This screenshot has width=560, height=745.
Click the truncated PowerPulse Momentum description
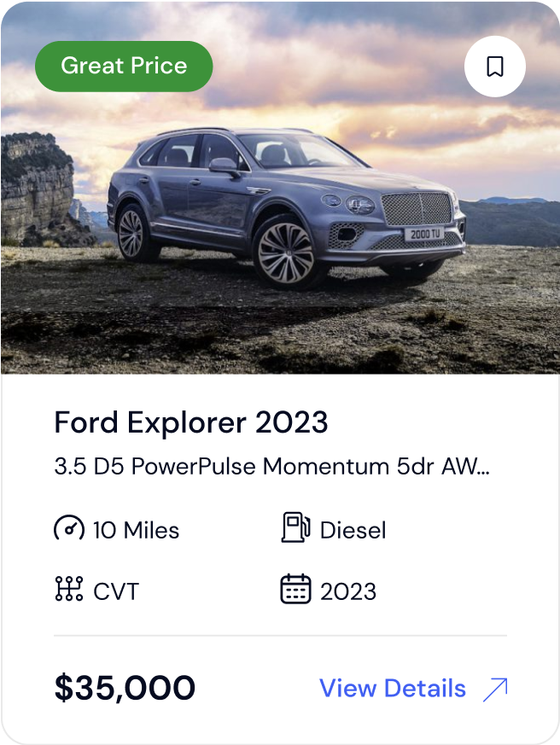click(x=272, y=466)
